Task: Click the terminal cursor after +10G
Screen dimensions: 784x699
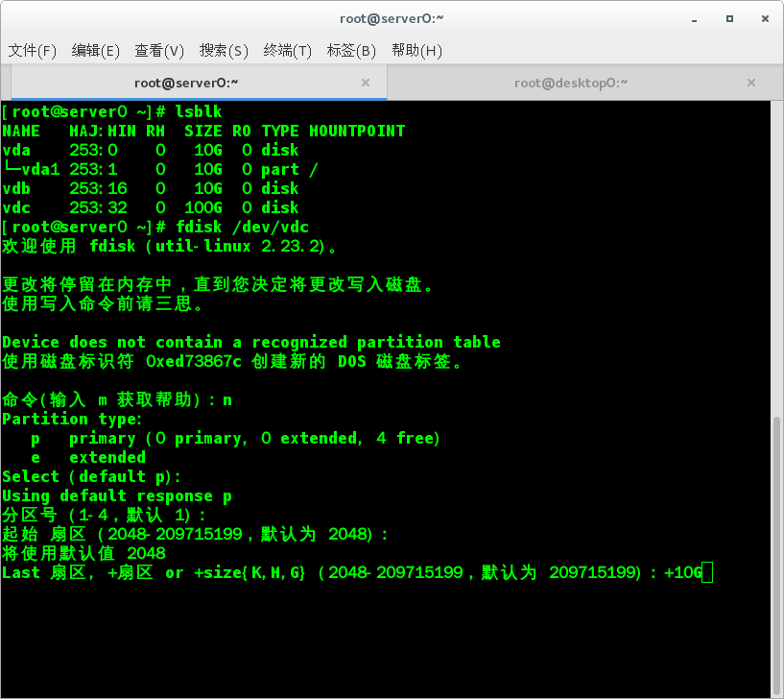Action: coord(707,572)
